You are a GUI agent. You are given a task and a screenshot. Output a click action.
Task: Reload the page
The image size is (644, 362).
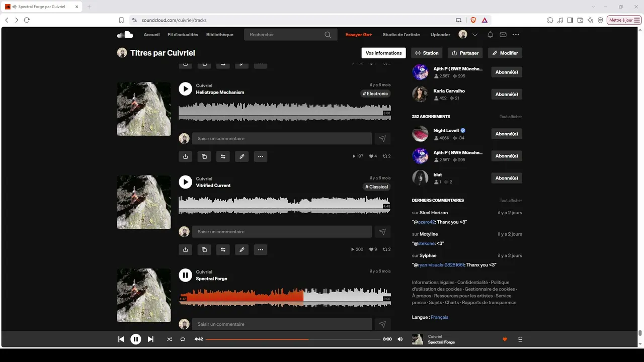point(27,20)
